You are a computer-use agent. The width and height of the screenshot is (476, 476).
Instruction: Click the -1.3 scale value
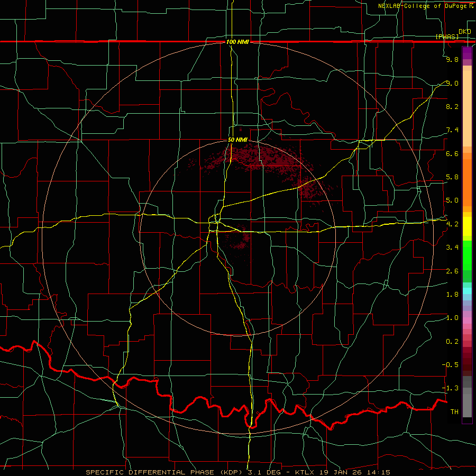tap(450, 388)
